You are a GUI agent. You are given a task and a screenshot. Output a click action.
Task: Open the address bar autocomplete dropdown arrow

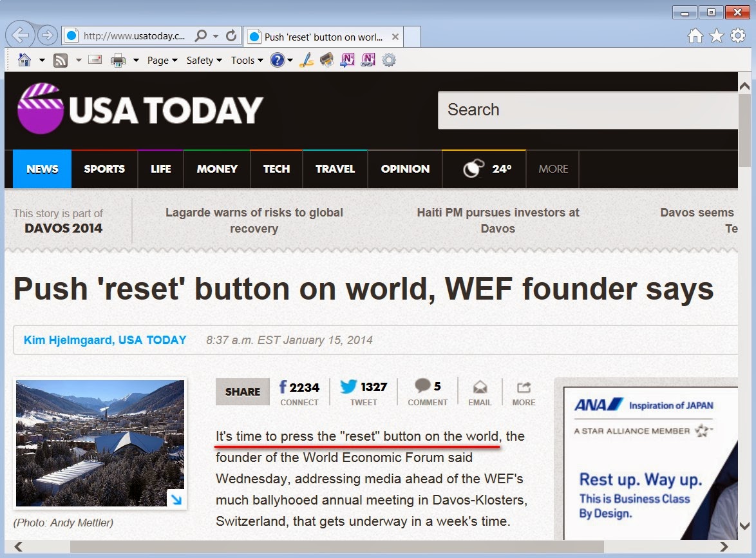pyautogui.click(x=216, y=36)
